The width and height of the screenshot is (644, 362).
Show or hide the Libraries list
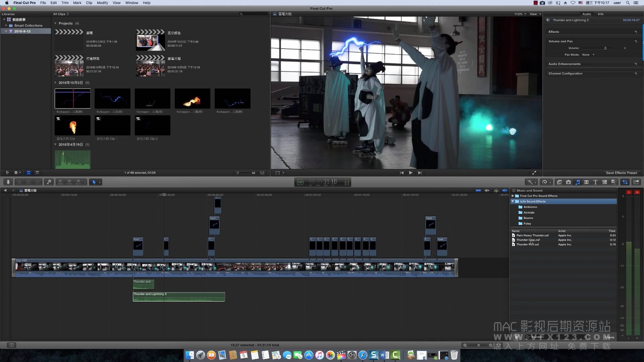click(x=7, y=173)
